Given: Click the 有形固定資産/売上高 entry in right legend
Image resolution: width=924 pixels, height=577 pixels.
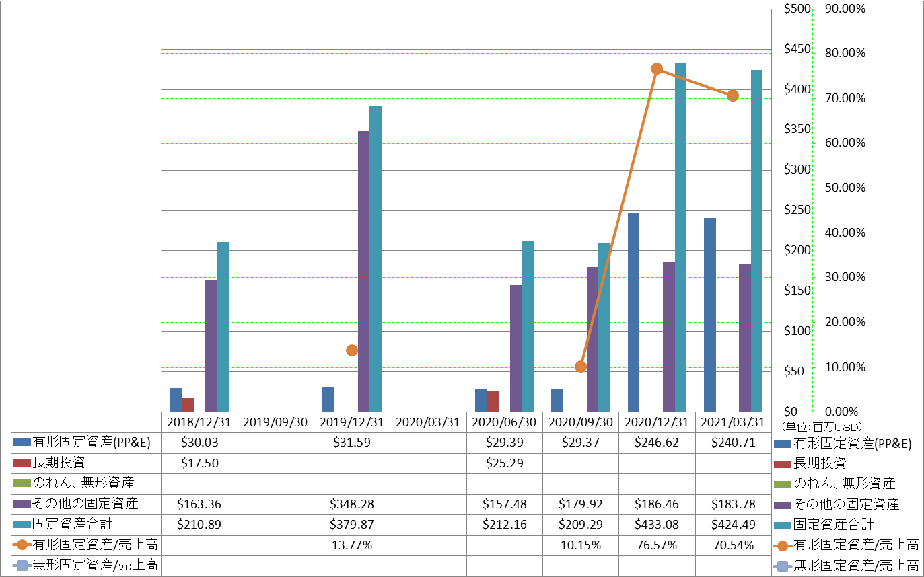Looking at the screenshot, I should point(847,545).
